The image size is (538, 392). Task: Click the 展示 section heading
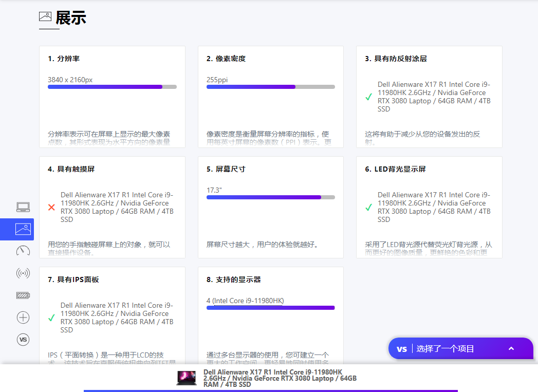pyautogui.click(x=71, y=18)
